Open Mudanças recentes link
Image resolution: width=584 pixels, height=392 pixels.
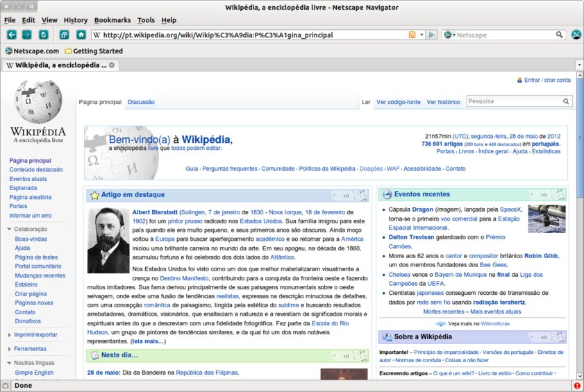(40, 275)
